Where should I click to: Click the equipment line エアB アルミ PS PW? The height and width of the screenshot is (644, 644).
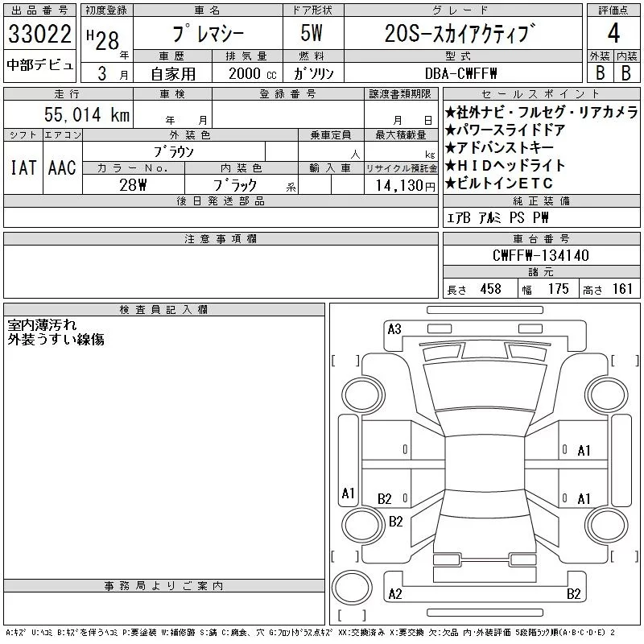[x=497, y=217]
